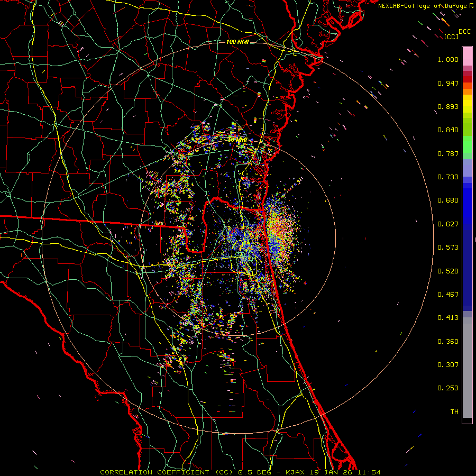Click the 0.840 value on the color scale
Viewport: 476px width, 476px height.
click(x=448, y=130)
